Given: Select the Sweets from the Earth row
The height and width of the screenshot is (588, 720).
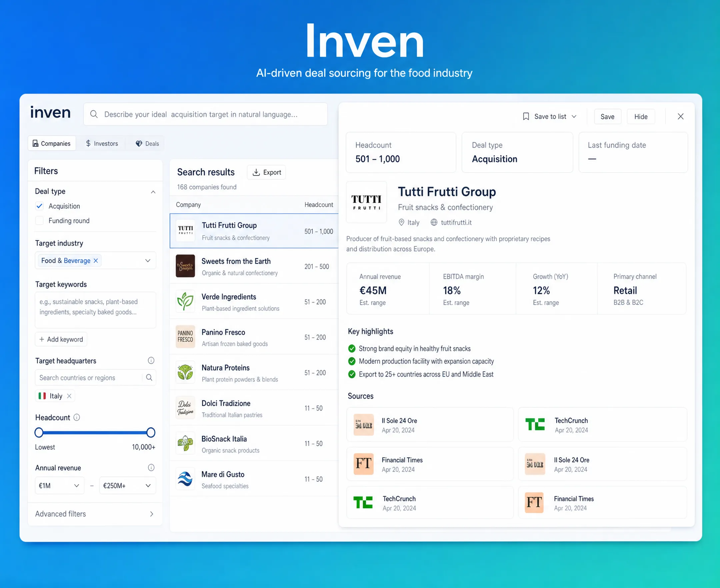Looking at the screenshot, I should coord(254,266).
